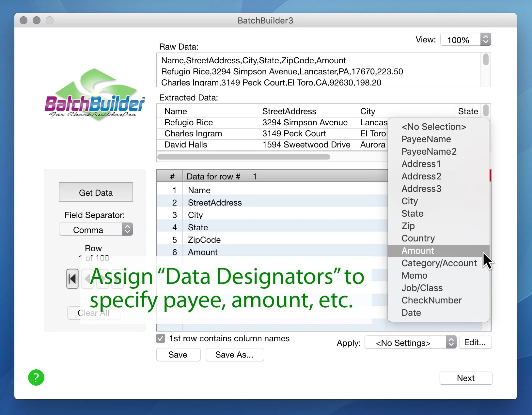The image size is (532, 415).
Task: Open the Field Separator dropdown showing Comma
Action: [96, 229]
